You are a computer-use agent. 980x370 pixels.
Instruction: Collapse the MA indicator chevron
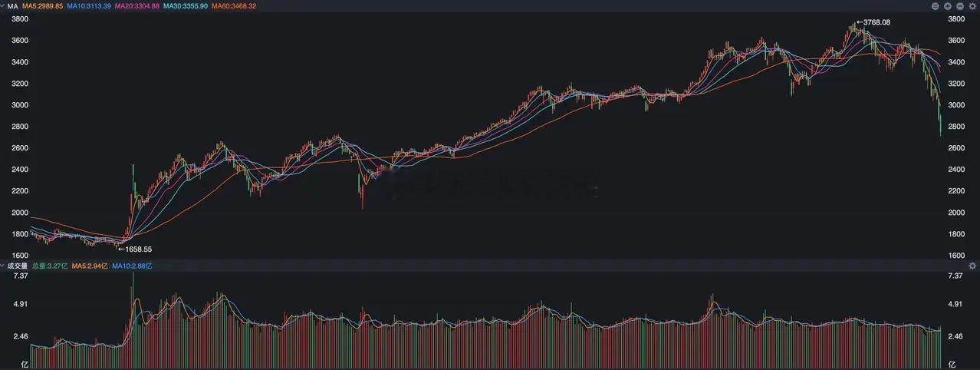3,6
